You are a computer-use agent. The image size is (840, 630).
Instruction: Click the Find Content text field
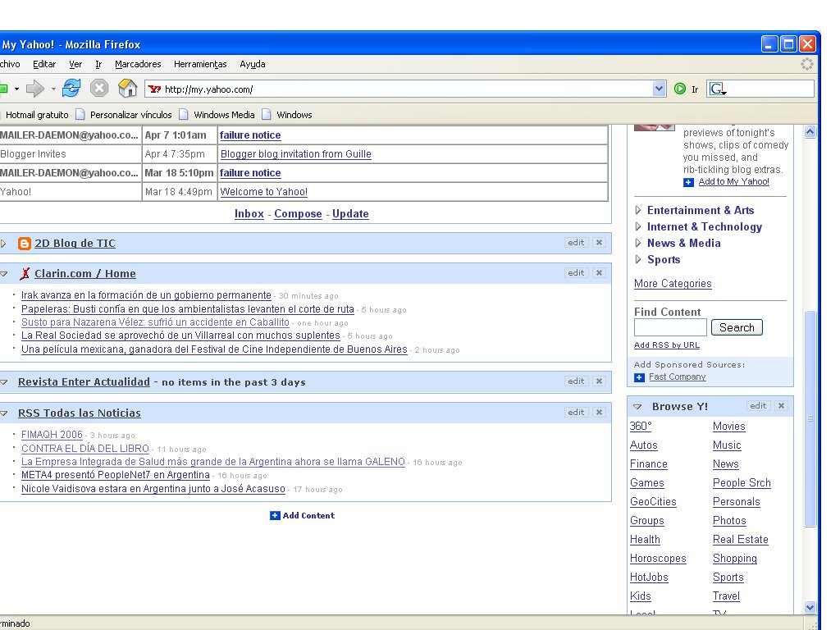click(670, 327)
